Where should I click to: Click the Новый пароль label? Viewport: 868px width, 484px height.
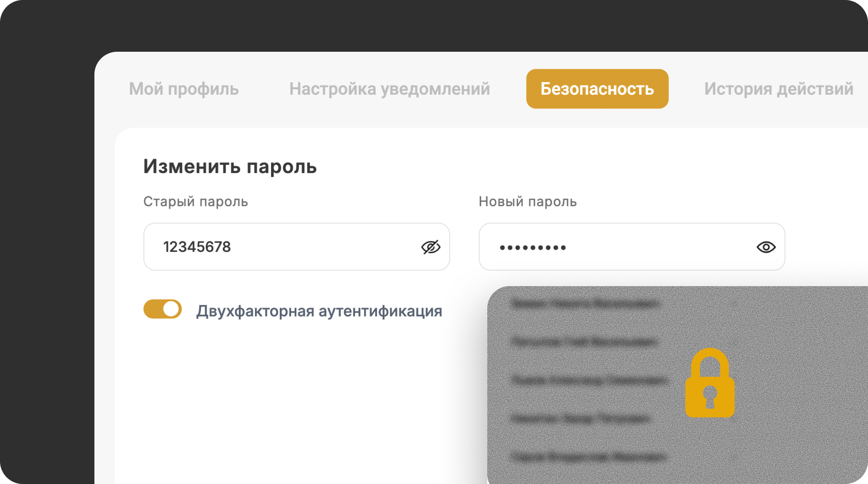point(528,201)
